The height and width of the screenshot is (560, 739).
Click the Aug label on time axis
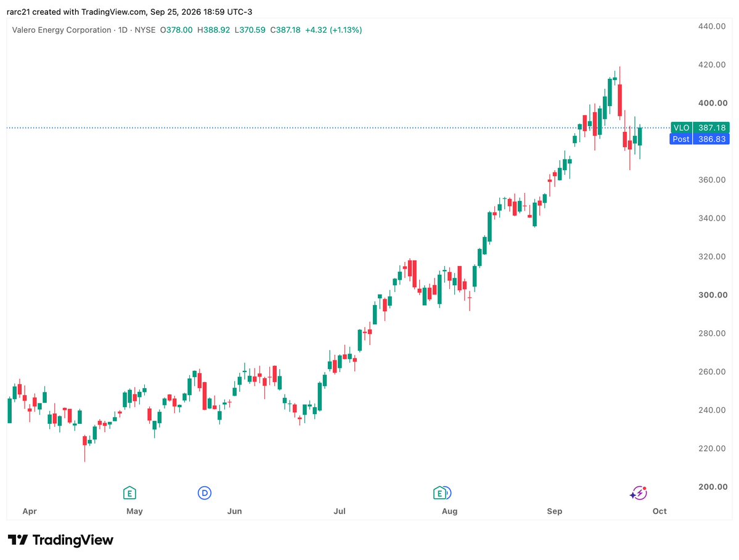(x=449, y=511)
